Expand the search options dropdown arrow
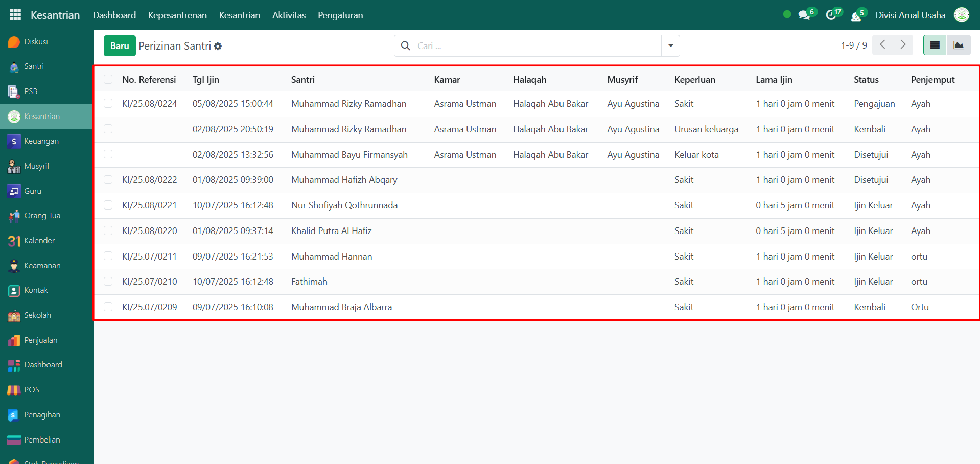The image size is (980, 464). (x=670, y=46)
